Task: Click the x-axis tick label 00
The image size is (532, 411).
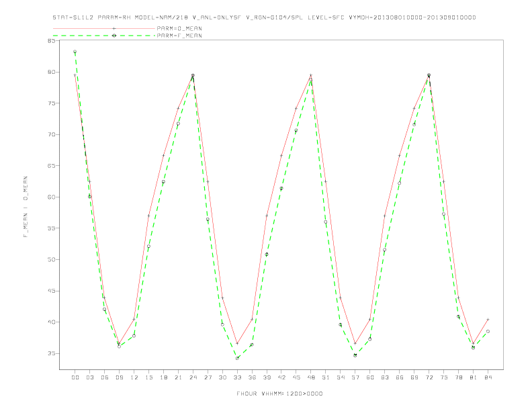Action: coord(75,377)
